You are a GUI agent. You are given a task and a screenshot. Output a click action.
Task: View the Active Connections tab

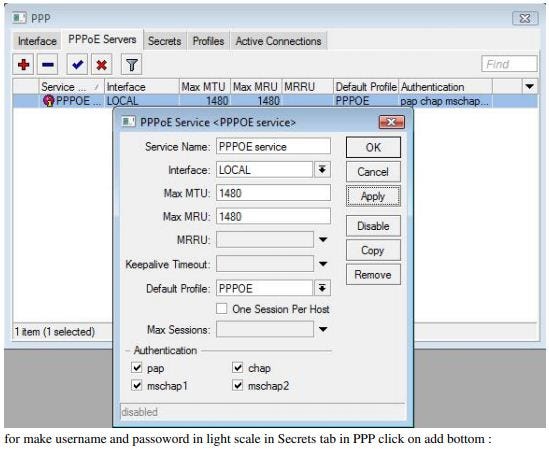278,41
